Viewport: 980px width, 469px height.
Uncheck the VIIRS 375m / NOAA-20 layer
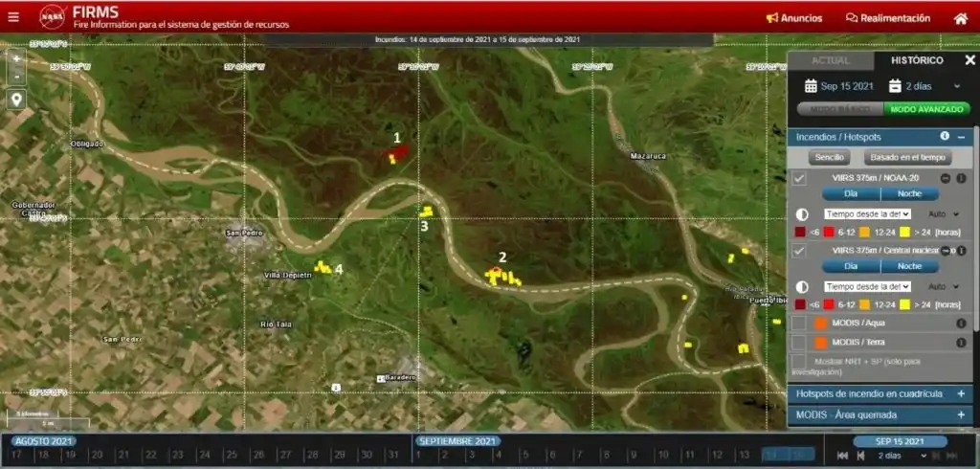click(x=799, y=178)
